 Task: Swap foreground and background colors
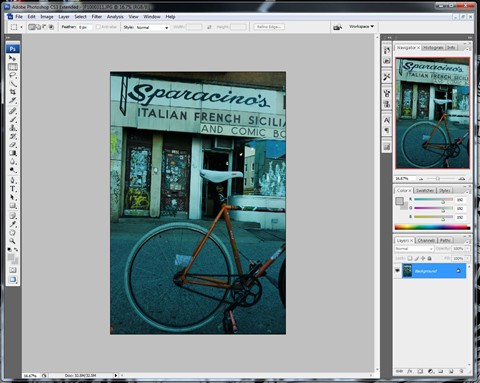point(16,249)
